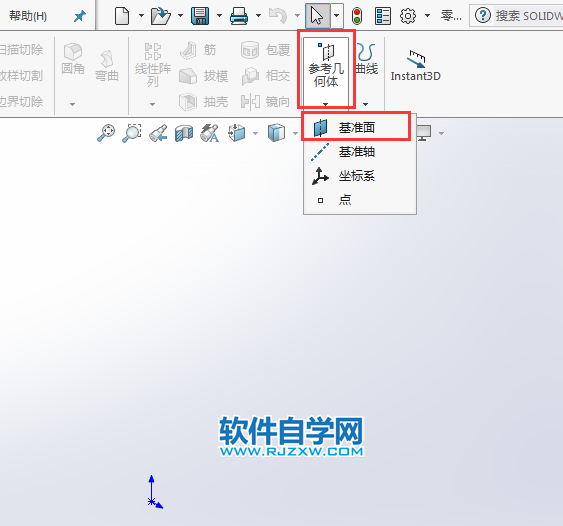This screenshot has height=526, width=563.
Task: Expand the 圆角 Fillet dropdown arrow
Action: coord(73,104)
